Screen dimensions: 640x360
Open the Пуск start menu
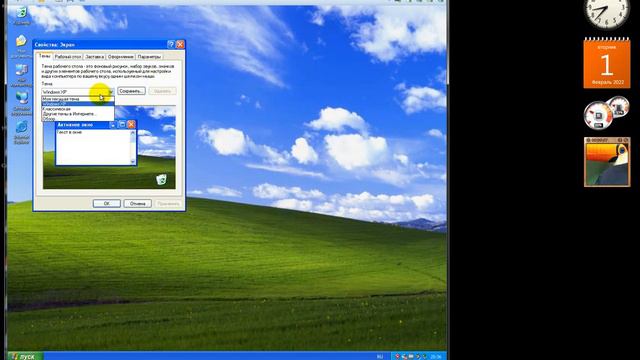(x=24, y=356)
